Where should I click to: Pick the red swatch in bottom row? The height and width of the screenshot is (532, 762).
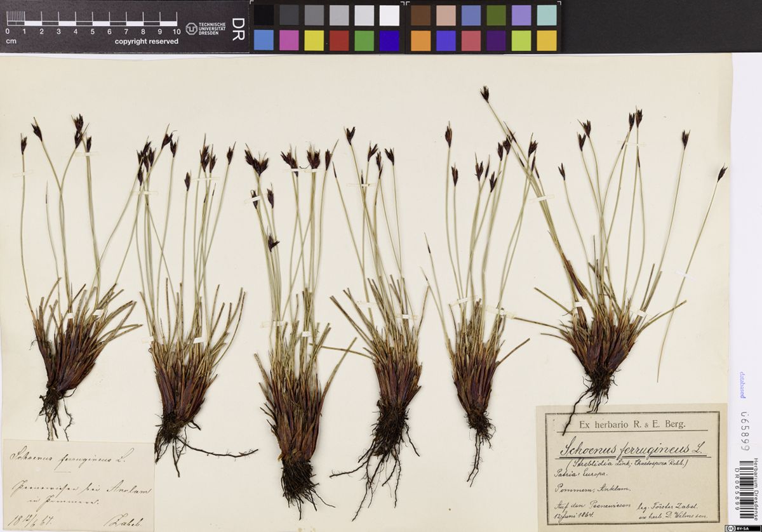[338, 40]
